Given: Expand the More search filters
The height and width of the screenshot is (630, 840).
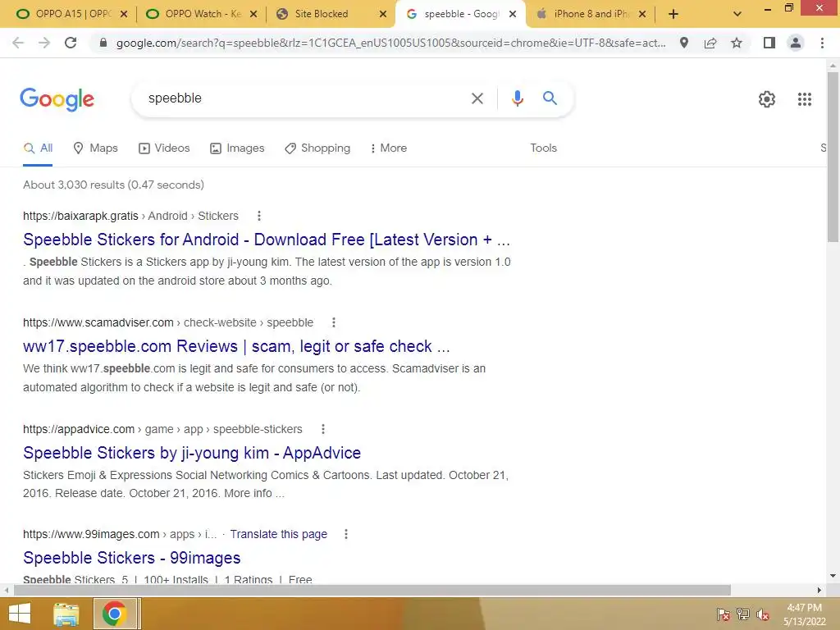Looking at the screenshot, I should (388, 148).
